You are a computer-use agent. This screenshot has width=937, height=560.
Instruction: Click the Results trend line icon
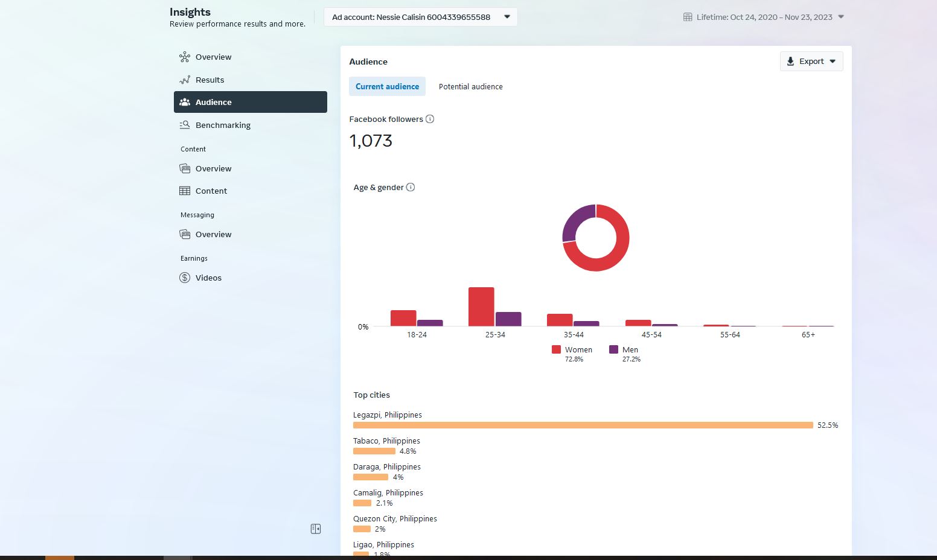pyautogui.click(x=185, y=80)
